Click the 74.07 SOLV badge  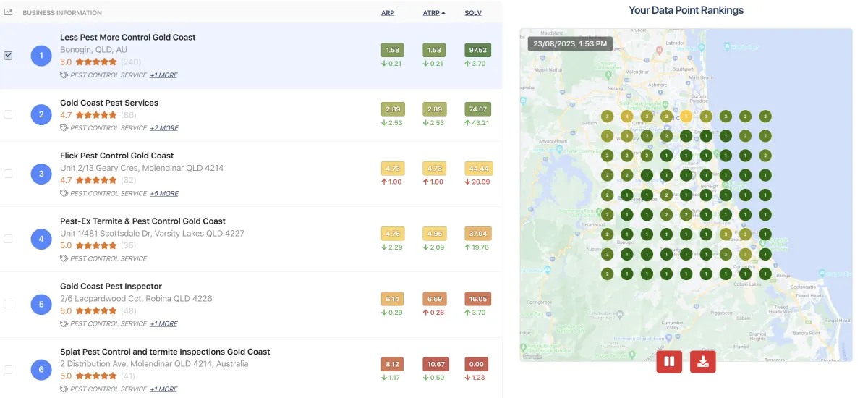[x=478, y=109]
